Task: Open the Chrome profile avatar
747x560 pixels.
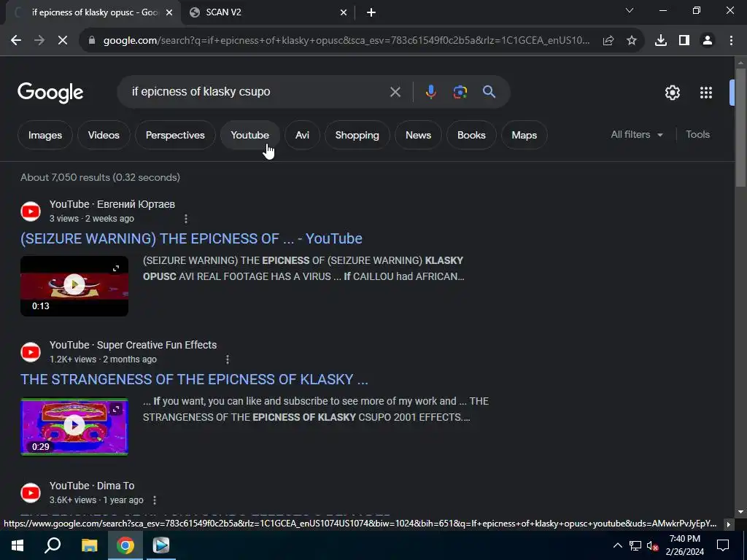Action: (708, 41)
